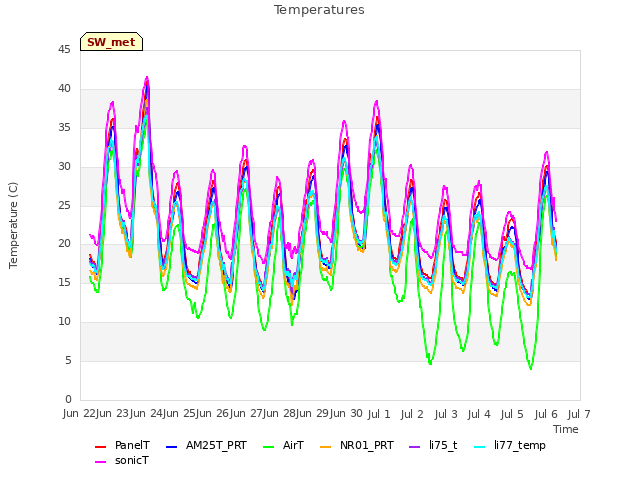Click the Jun 25 x-axis tick label
The height and width of the screenshot is (480, 640).
coord(180,414)
